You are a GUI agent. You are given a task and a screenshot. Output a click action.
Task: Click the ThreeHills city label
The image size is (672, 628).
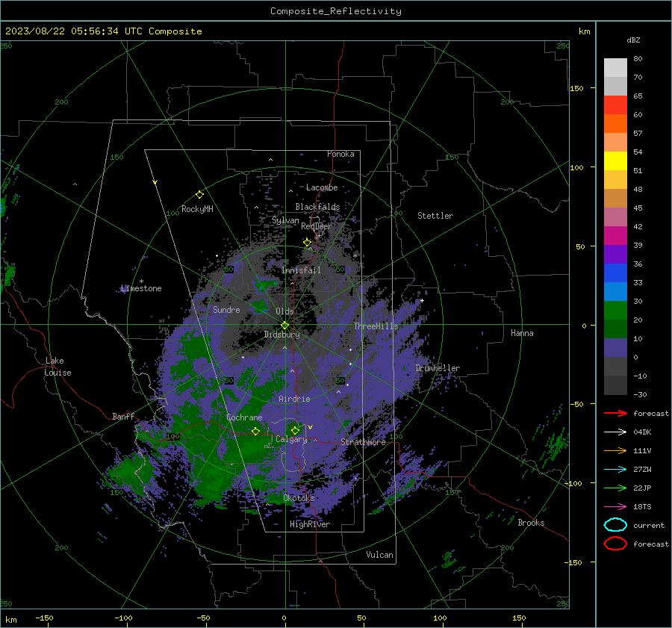[x=376, y=326]
